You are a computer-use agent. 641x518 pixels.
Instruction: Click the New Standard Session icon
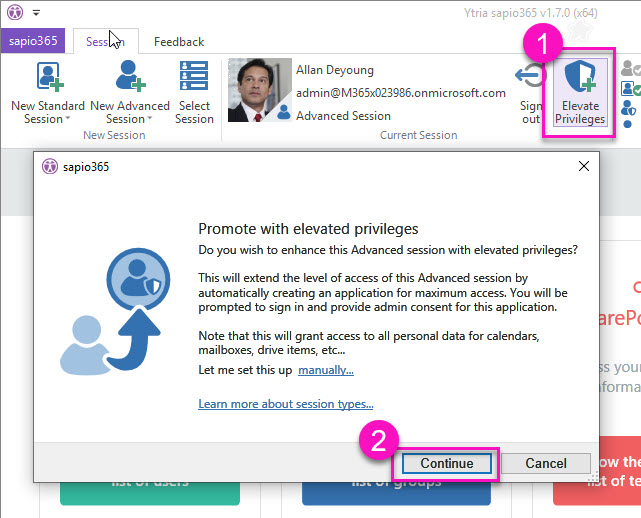point(50,76)
